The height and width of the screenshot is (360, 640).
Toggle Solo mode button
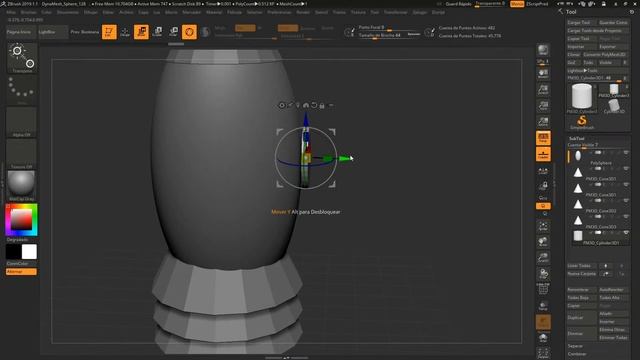543,338
